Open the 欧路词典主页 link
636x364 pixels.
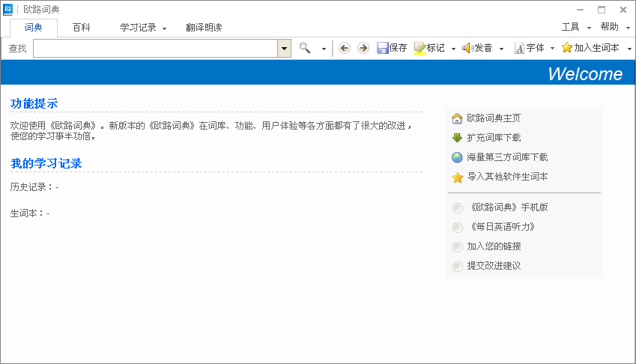(x=494, y=118)
